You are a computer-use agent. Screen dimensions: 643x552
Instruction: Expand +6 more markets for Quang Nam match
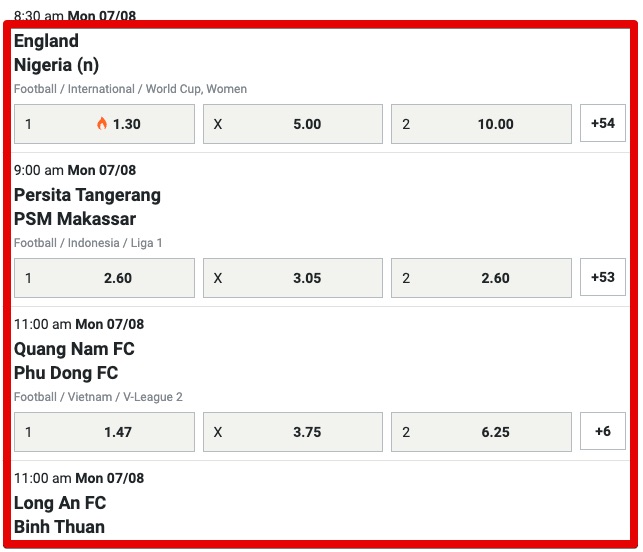[x=603, y=431]
